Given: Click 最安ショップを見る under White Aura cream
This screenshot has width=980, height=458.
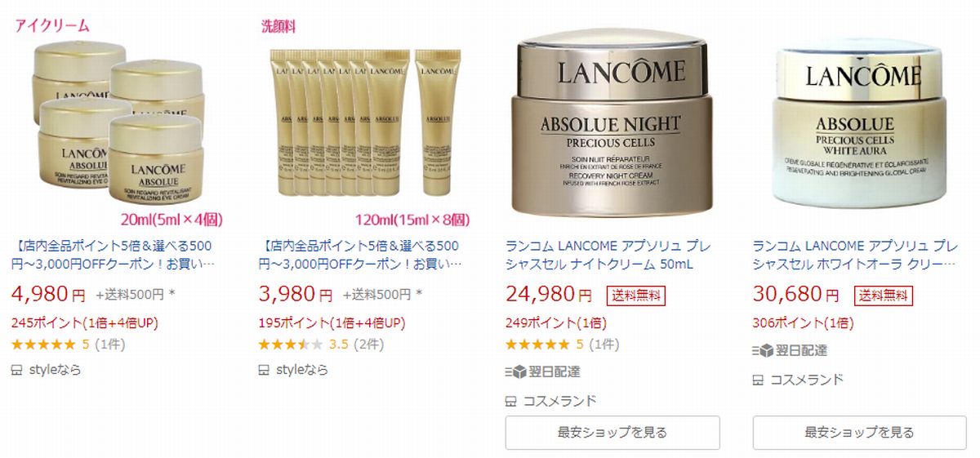Looking at the screenshot, I should click(859, 433).
